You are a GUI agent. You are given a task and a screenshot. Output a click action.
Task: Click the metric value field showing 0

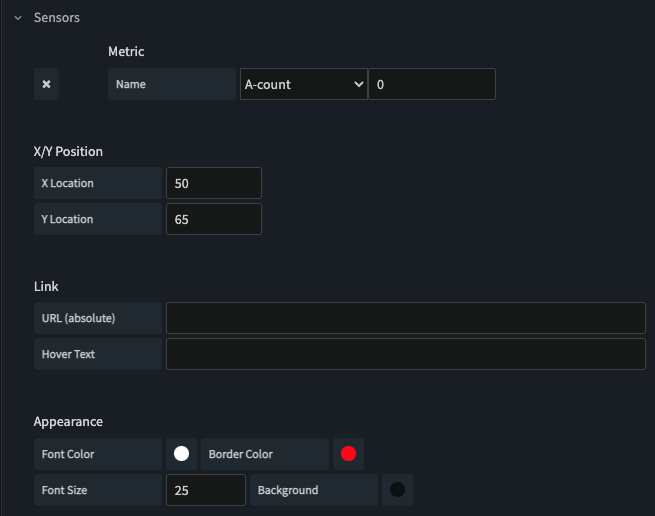(432, 84)
